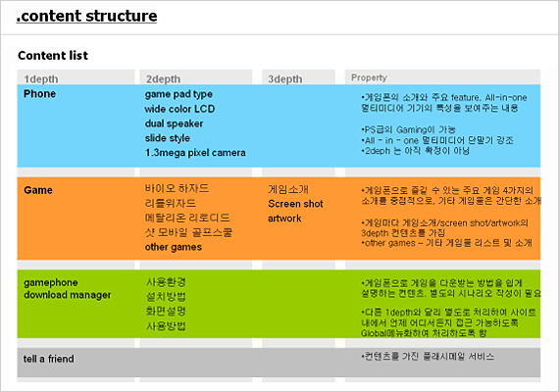Click the wide color LCD entry
This screenshot has height=392, width=559.
coord(179,109)
